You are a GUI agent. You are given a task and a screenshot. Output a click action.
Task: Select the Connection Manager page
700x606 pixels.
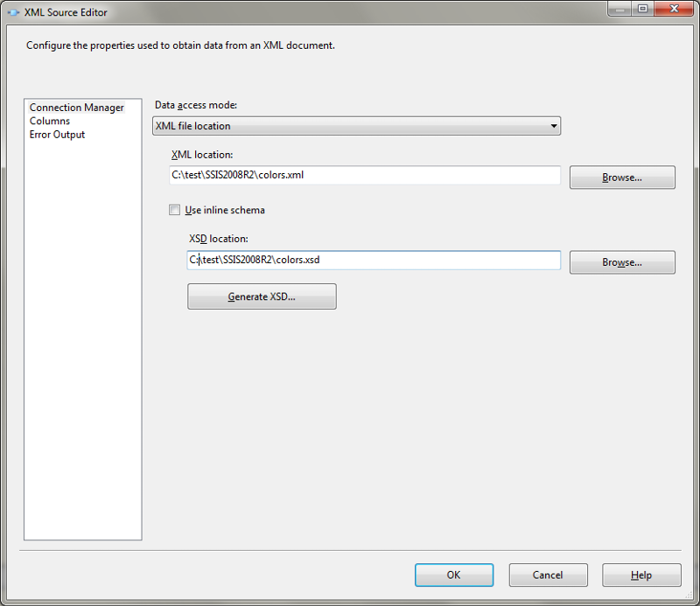pos(76,108)
